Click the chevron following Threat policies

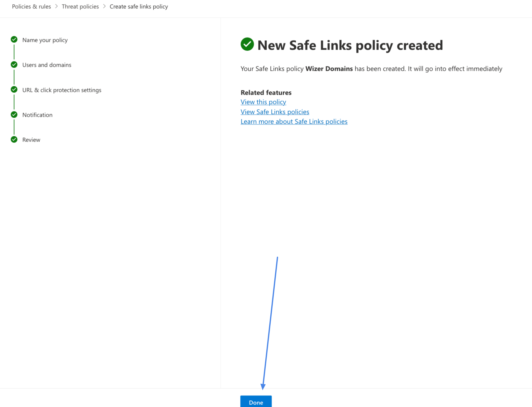pyautogui.click(x=105, y=6)
